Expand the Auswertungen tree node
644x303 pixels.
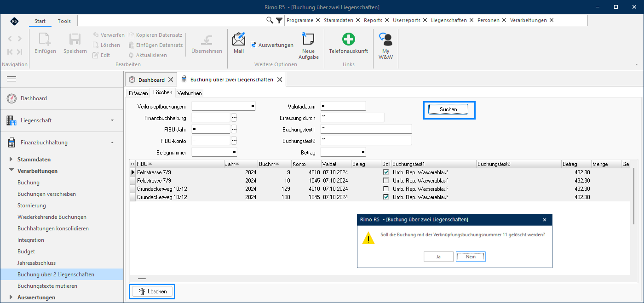[11, 297]
